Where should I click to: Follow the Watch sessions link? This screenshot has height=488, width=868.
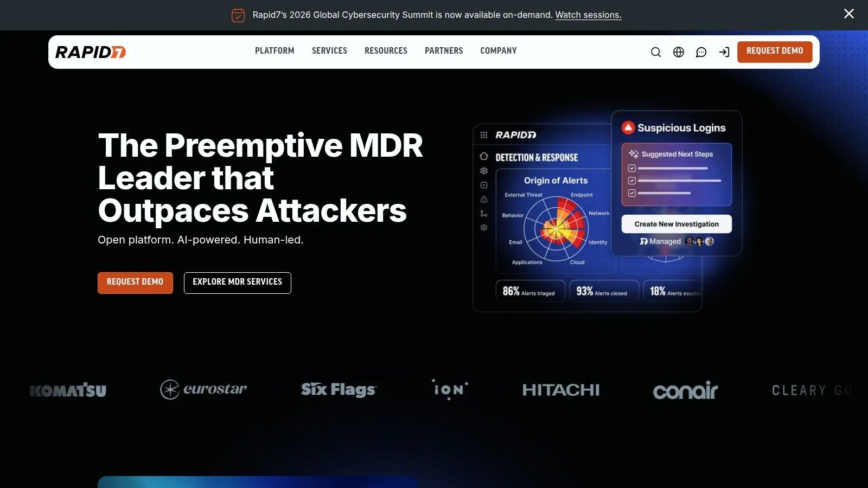[588, 15]
